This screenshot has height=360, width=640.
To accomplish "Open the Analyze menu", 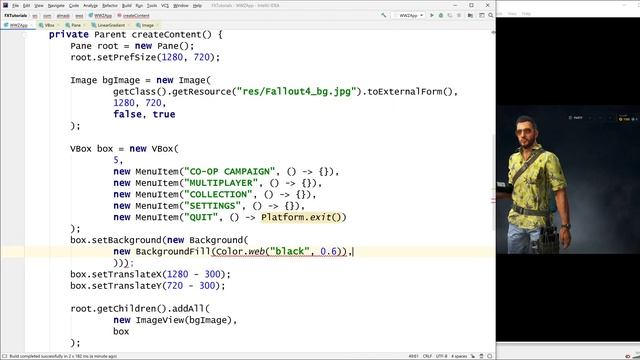I will [x=90, y=6].
